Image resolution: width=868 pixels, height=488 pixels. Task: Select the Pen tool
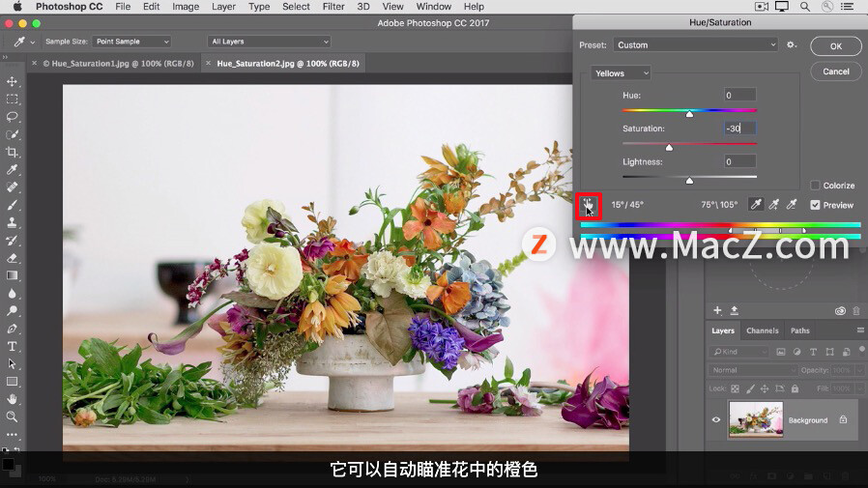12,329
